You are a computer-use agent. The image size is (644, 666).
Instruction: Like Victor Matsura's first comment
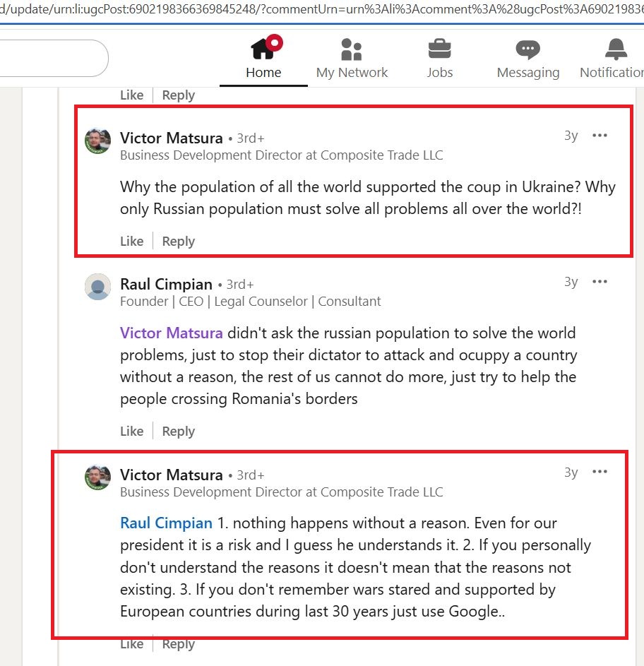(x=131, y=241)
